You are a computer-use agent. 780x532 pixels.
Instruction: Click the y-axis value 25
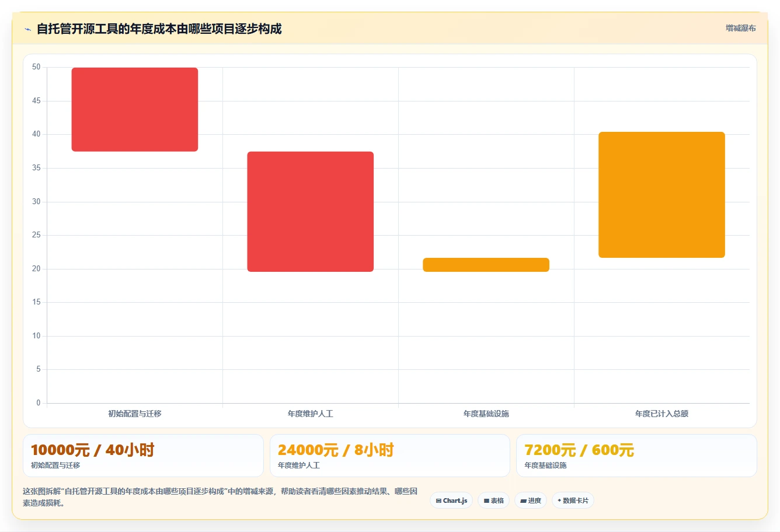point(36,235)
